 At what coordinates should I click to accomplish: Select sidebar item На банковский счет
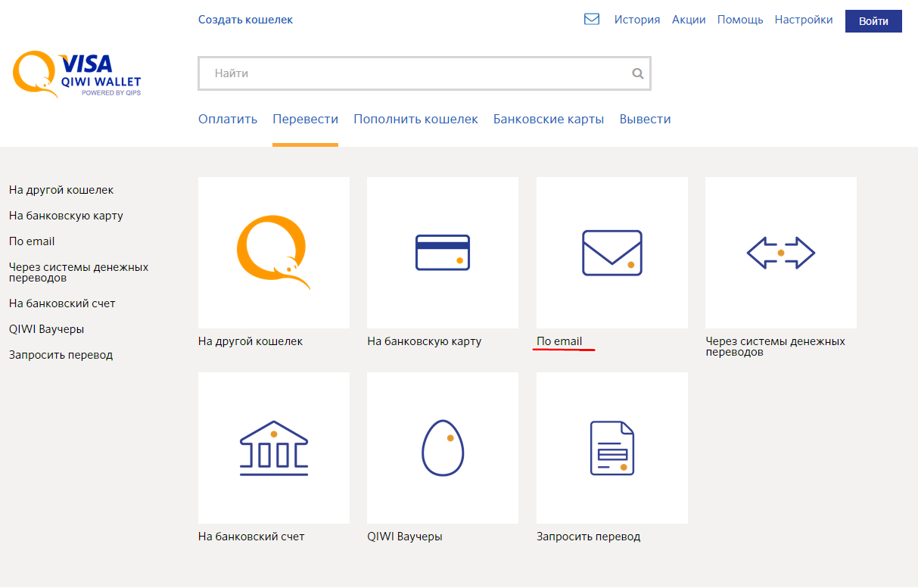(62, 303)
